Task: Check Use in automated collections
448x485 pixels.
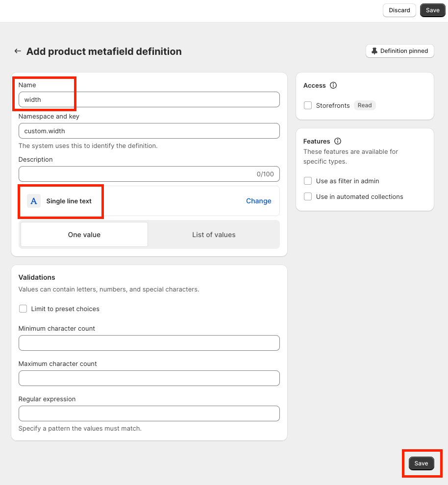Action: [x=308, y=196]
